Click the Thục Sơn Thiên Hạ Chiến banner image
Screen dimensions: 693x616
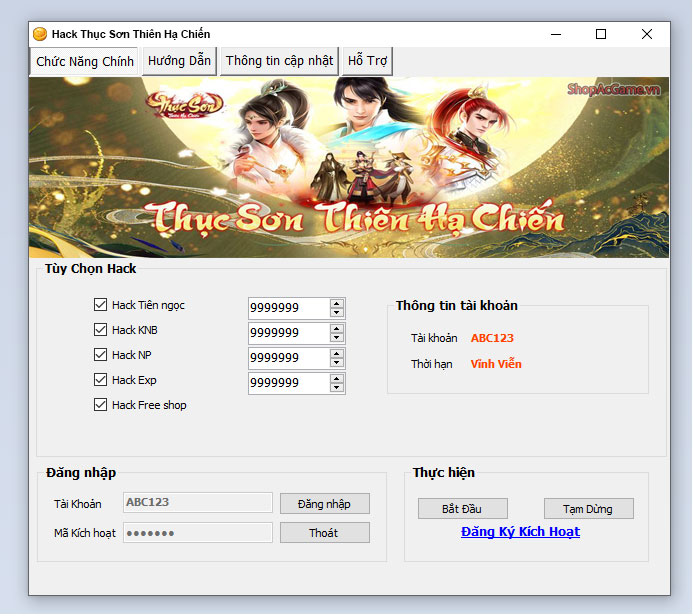pyautogui.click(x=349, y=167)
